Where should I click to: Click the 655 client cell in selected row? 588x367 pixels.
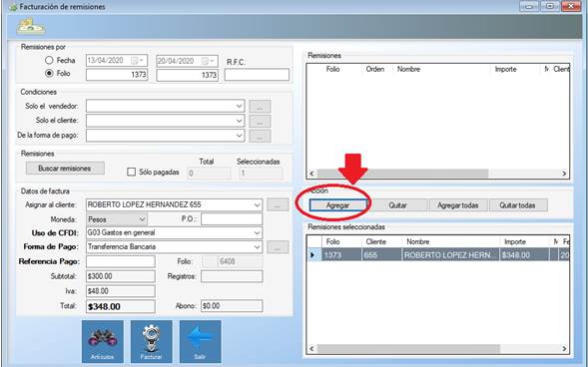[x=381, y=255]
